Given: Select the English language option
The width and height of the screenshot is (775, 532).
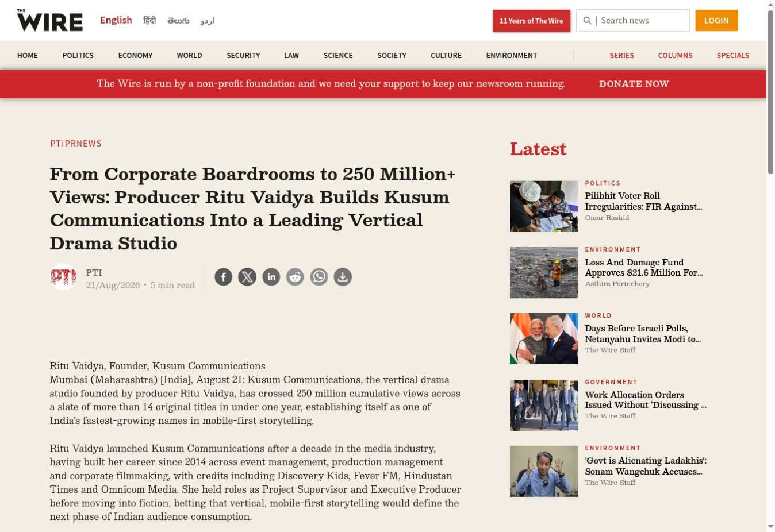Looking at the screenshot, I should tap(116, 20).
